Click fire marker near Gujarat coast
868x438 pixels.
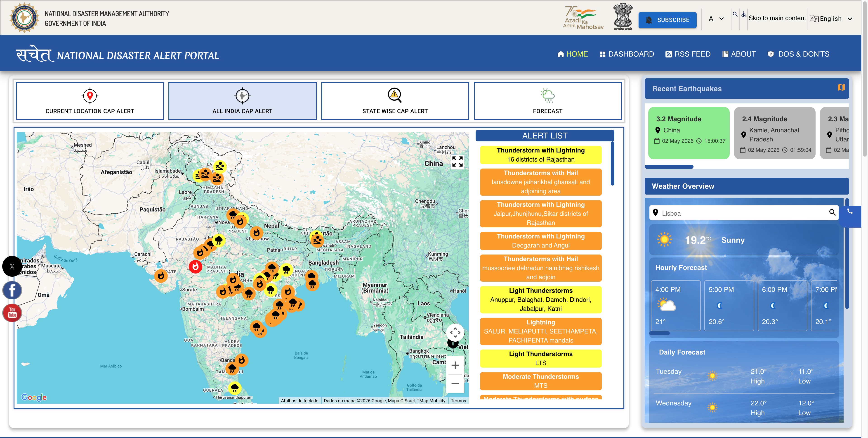(161, 276)
